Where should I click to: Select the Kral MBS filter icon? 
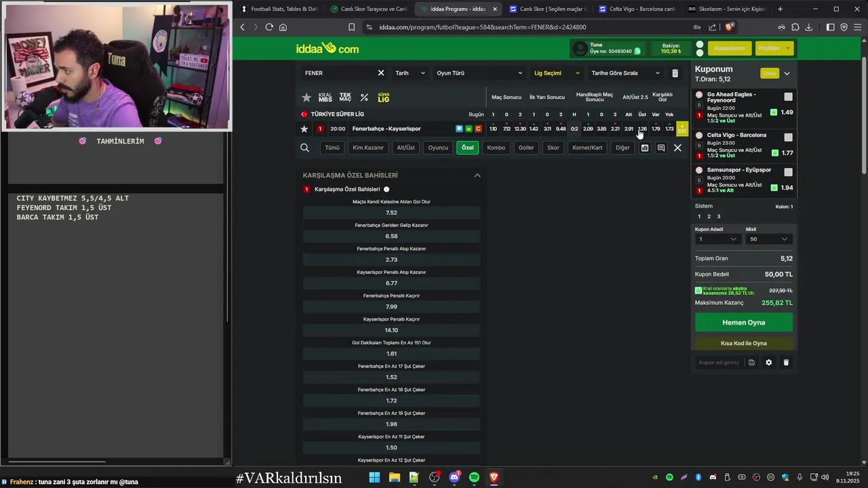coord(325,98)
